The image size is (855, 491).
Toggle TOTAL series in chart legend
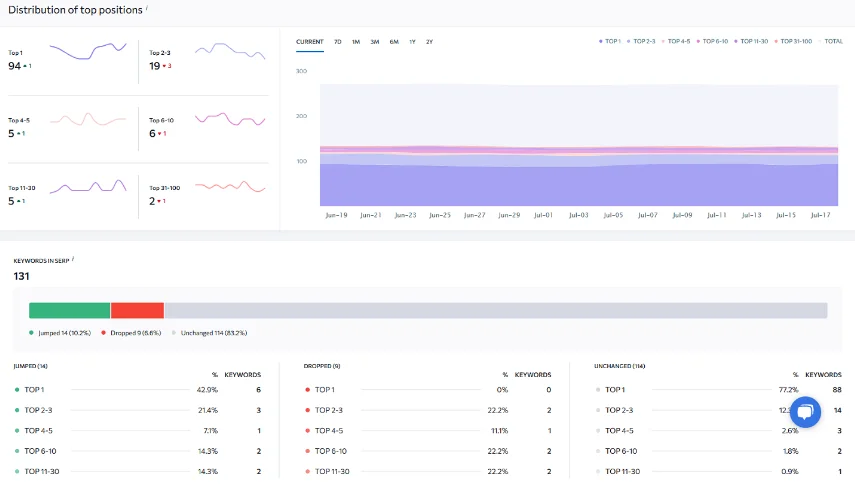coord(830,41)
